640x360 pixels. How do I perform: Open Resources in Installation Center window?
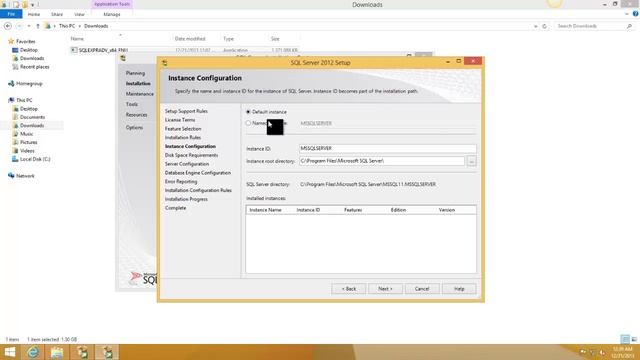[136, 115]
